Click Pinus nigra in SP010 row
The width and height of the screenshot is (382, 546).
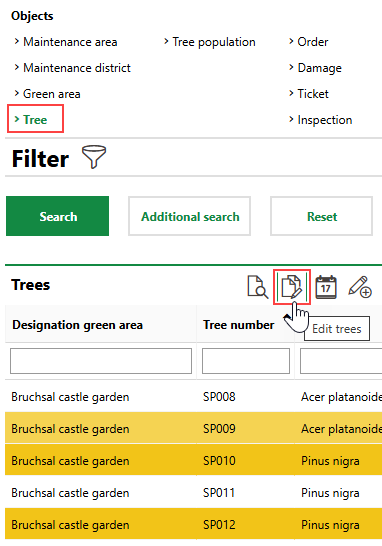pos(330,461)
